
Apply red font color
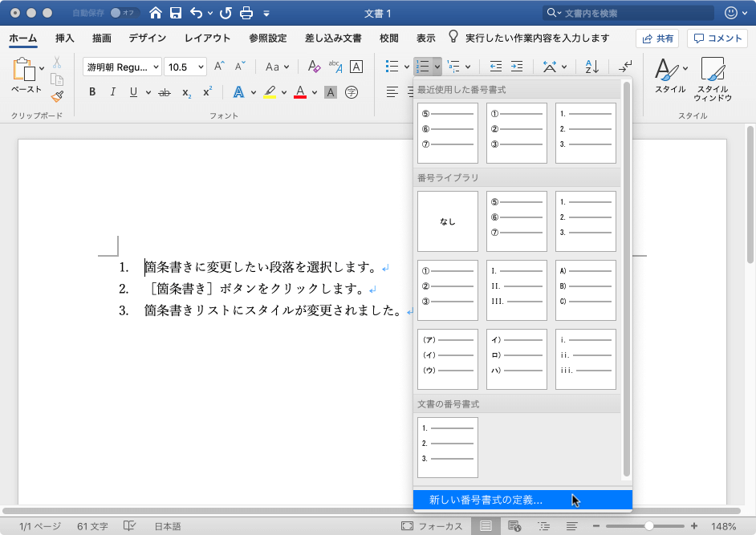click(300, 92)
